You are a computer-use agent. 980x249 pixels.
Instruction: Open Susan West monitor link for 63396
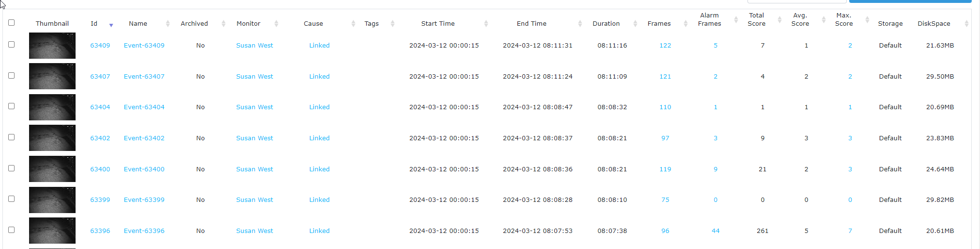coord(254,231)
